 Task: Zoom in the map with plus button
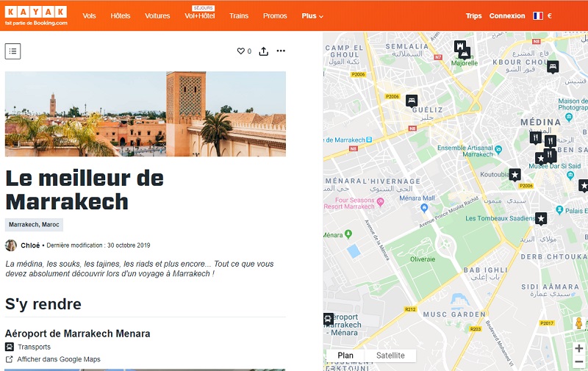tap(579, 348)
